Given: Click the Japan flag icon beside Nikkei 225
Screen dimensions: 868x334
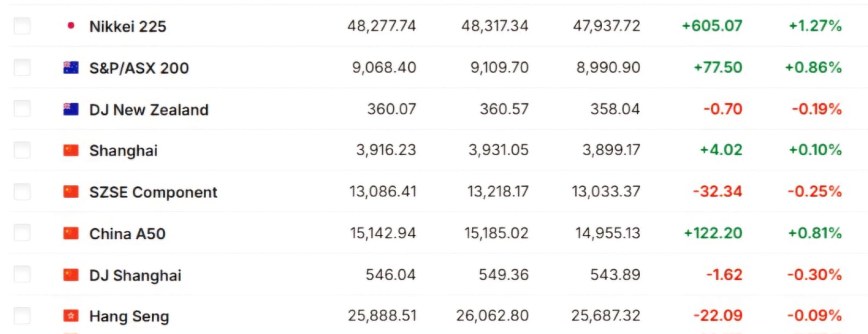Looking at the screenshot, I should (71, 26).
